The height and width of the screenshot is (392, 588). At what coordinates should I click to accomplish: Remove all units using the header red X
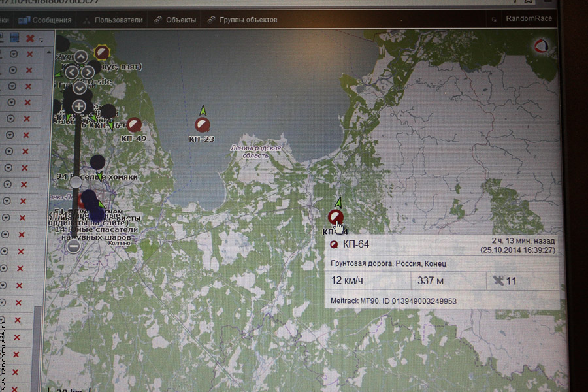[x=29, y=39]
